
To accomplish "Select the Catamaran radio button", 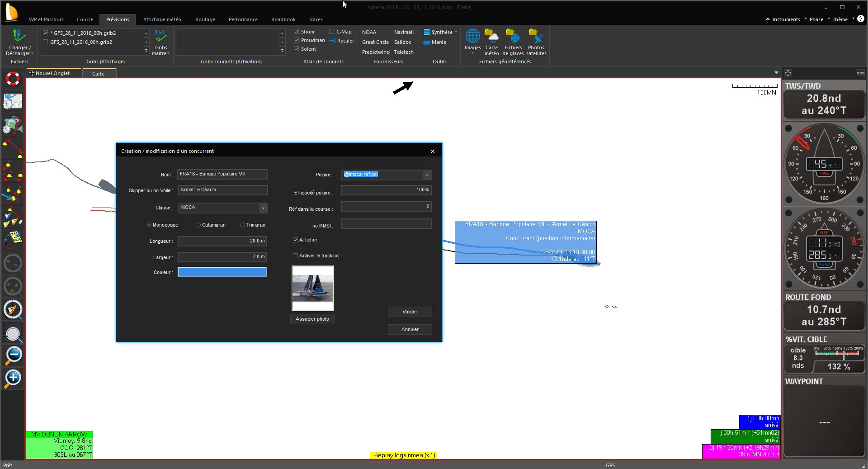I will [198, 225].
